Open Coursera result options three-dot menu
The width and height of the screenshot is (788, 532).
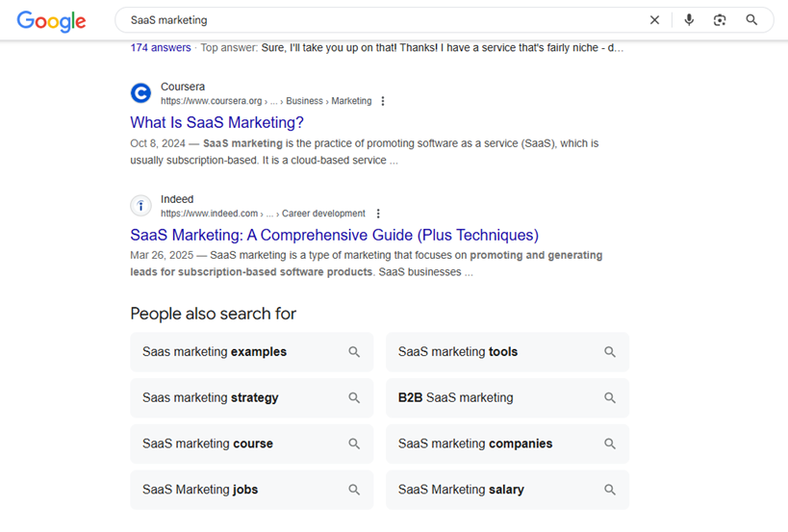point(383,101)
